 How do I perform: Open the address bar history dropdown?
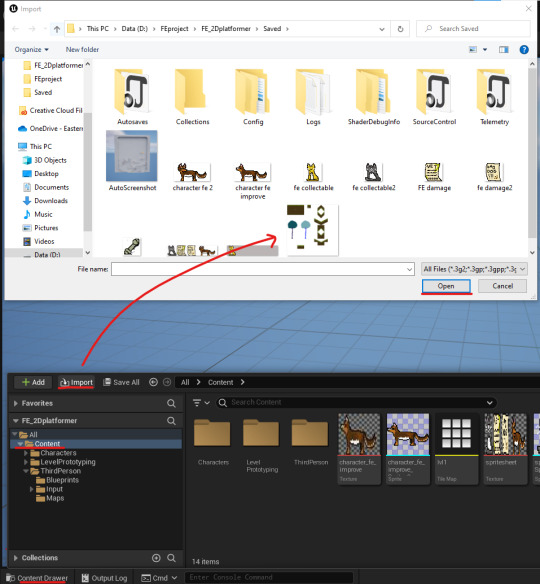pyautogui.click(x=382, y=29)
